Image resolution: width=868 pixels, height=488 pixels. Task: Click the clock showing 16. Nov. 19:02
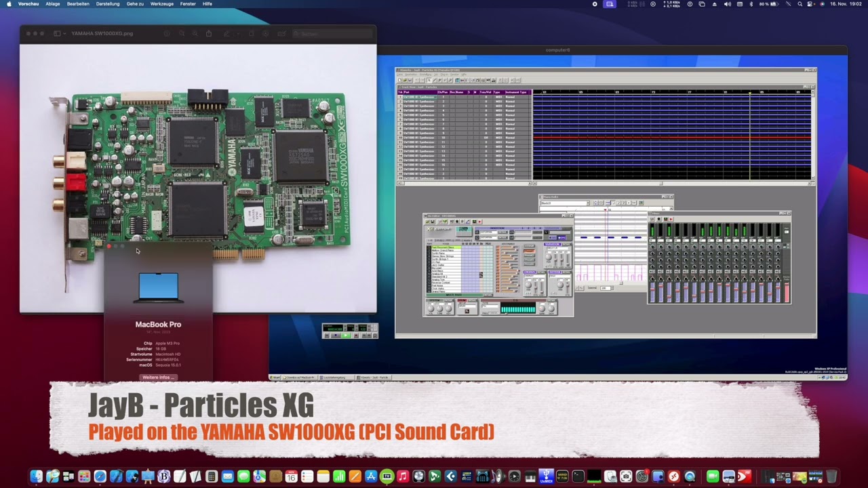pos(846,4)
